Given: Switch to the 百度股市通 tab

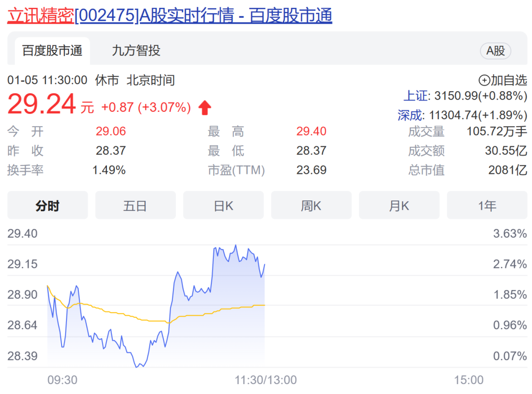Looking at the screenshot, I should tap(52, 51).
